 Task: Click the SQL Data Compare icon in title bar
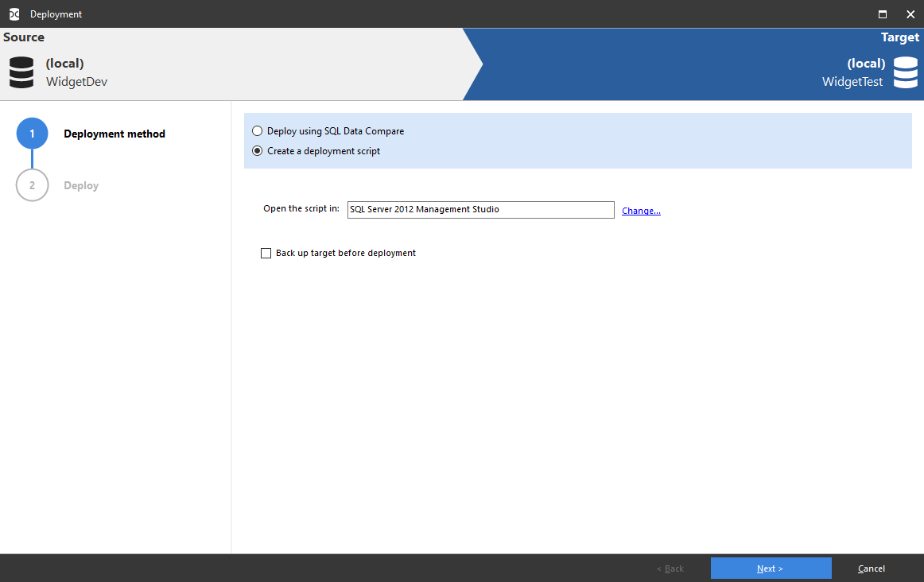click(x=13, y=14)
